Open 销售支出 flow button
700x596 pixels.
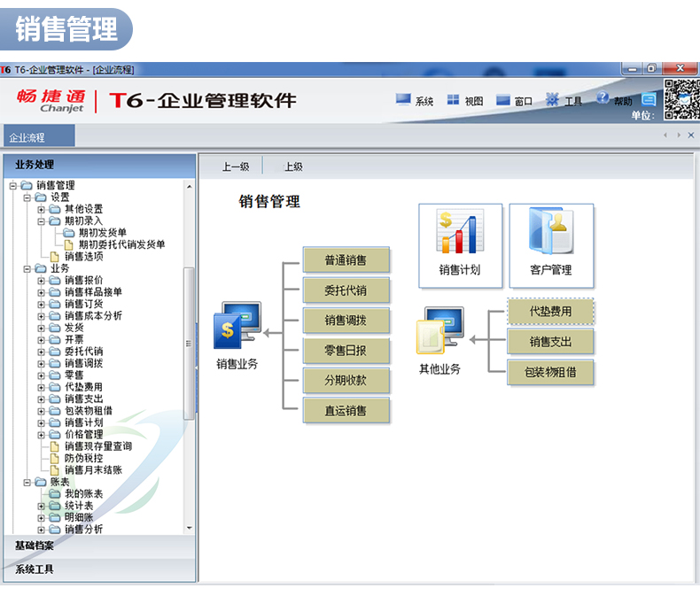pyautogui.click(x=550, y=341)
